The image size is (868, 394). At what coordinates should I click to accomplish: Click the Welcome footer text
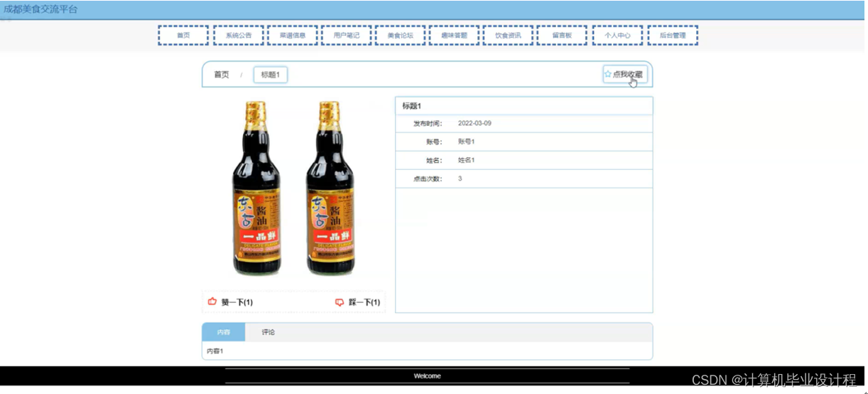click(x=428, y=376)
